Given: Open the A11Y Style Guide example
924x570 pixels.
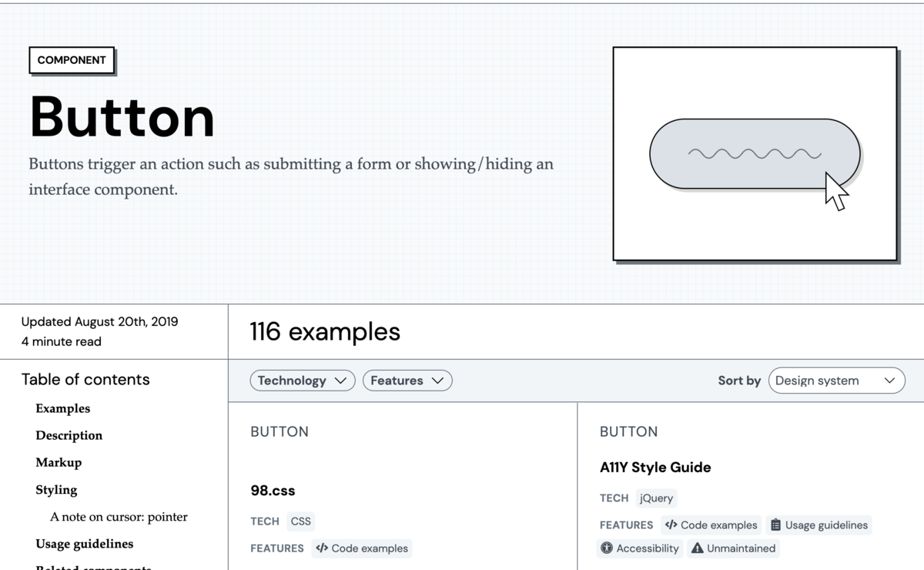Looking at the screenshot, I should click(x=654, y=468).
